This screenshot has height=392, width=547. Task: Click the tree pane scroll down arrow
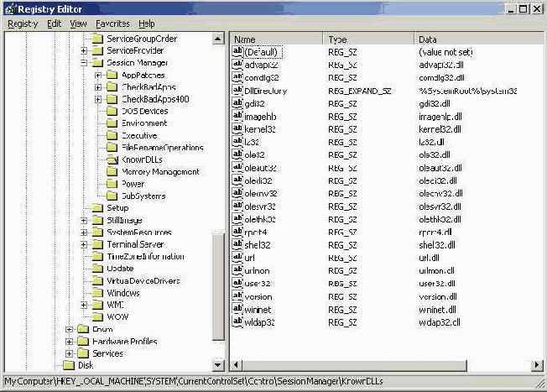click(218, 365)
